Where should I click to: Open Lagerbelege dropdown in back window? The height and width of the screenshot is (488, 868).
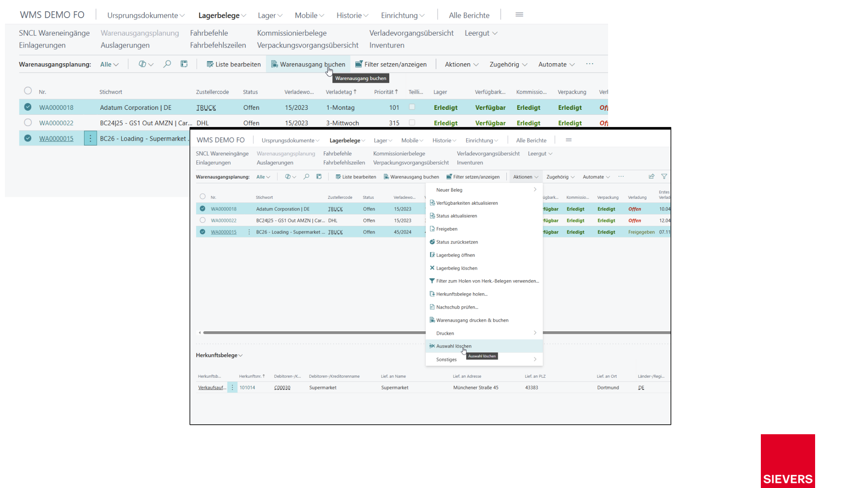pyautogui.click(x=222, y=15)
